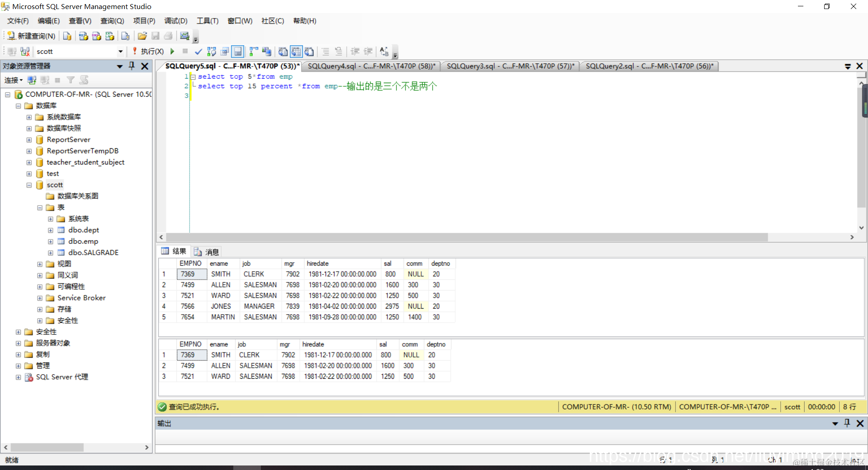Click the Uncomment Selected Lines icon

(339, 52)
